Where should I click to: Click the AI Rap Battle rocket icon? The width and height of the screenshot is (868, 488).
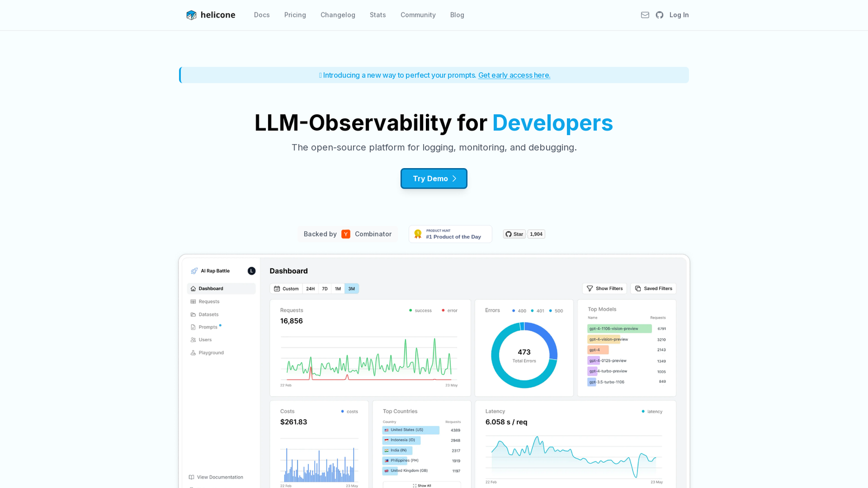pos(194,271)
